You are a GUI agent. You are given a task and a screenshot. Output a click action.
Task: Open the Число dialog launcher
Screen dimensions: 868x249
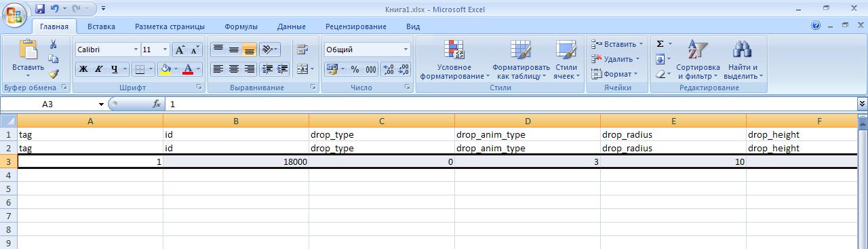click(408, 88)
